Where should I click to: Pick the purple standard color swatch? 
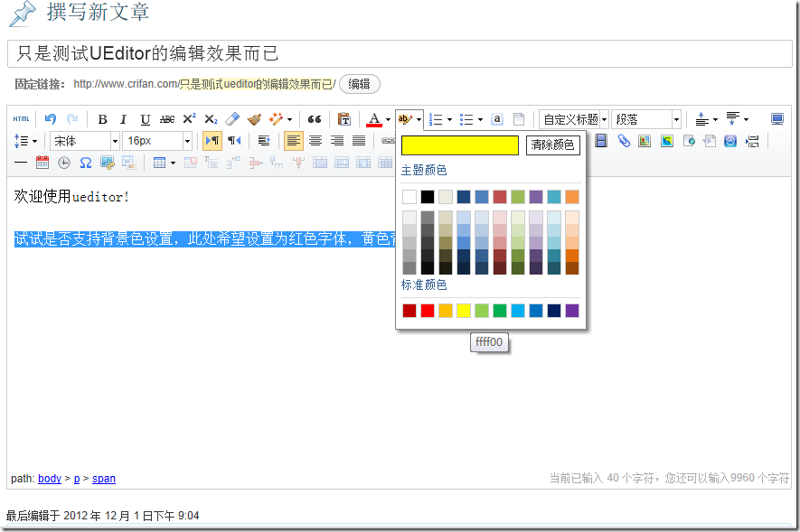[x=572, y=311]
